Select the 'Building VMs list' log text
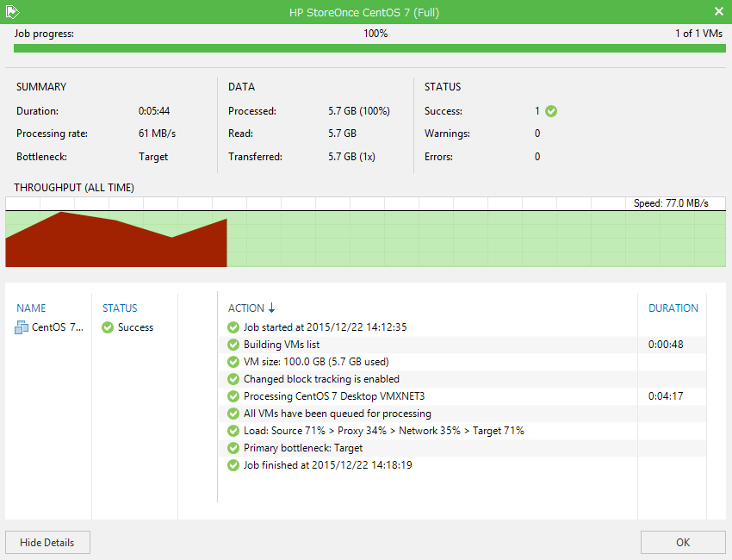 [x=282, y=345]
